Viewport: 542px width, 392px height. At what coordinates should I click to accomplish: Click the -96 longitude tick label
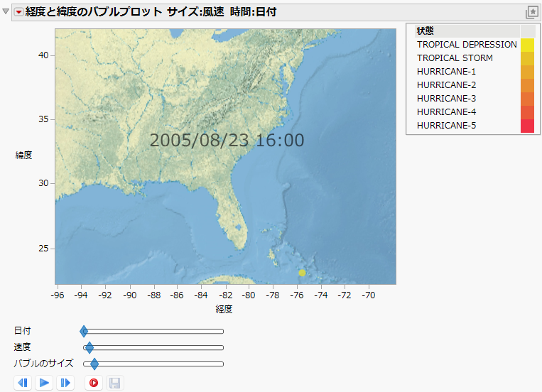(x=58, y=295)
